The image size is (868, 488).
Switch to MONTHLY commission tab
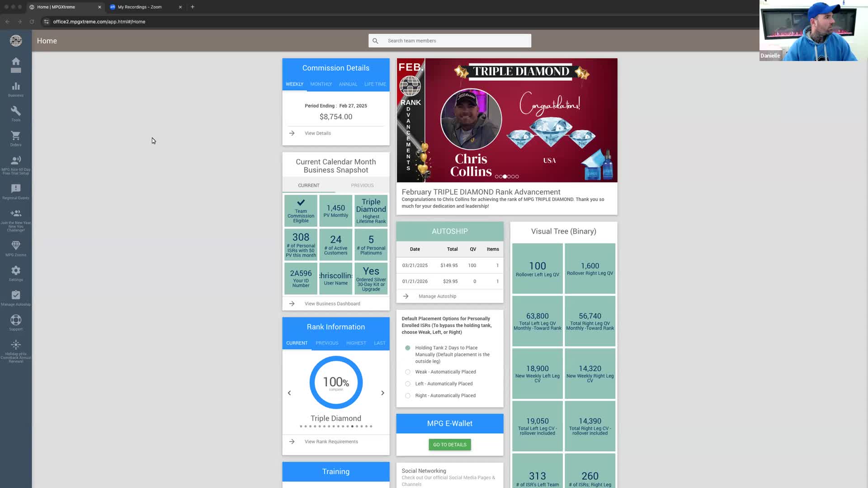click(x=321, y=84)
